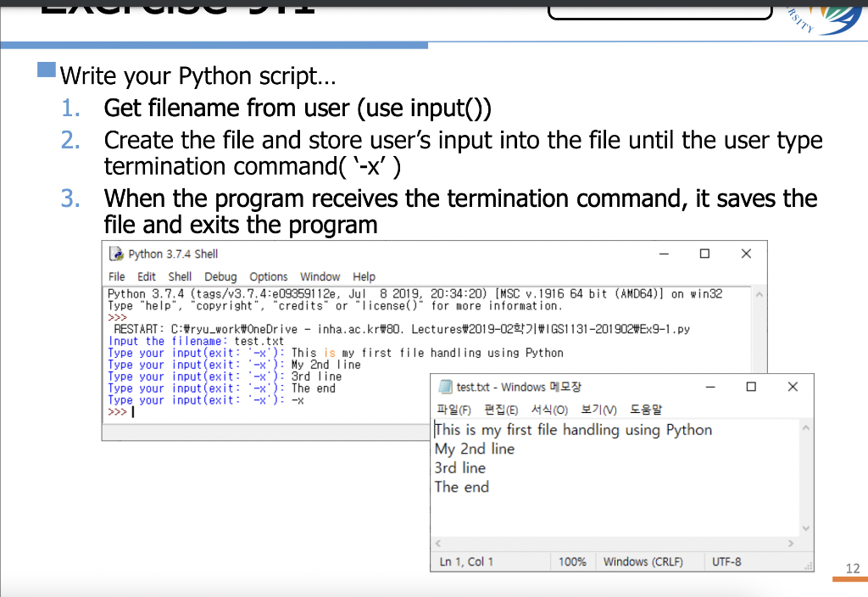The image size is (868, 597).
Task: Open the 파일(F) menu in Notepad
Action: [454, 410]
